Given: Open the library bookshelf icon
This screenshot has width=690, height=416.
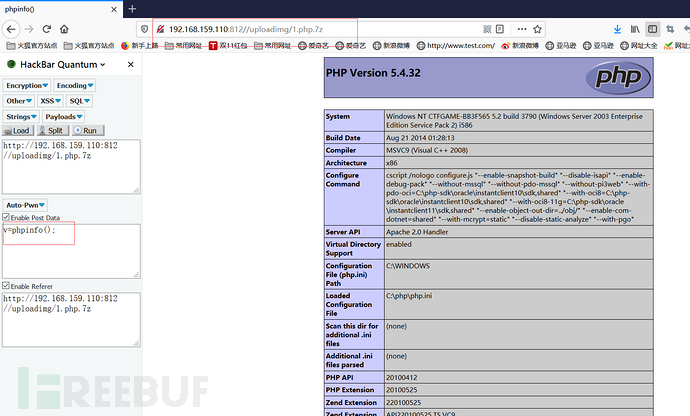Looking at the screenshot, I should [x=635, y=29].
